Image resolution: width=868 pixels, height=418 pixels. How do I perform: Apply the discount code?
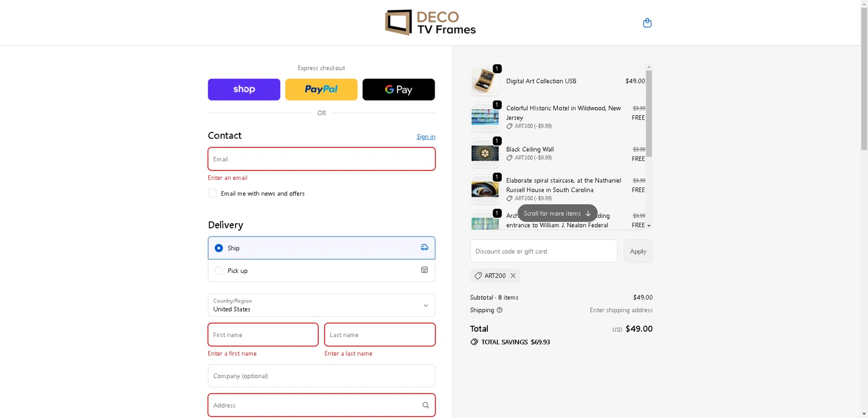(638, 251)
